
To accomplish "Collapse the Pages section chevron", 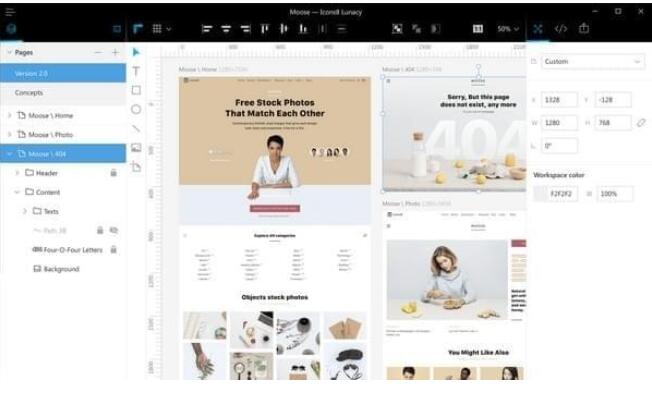I will click(x=9, y=52).
